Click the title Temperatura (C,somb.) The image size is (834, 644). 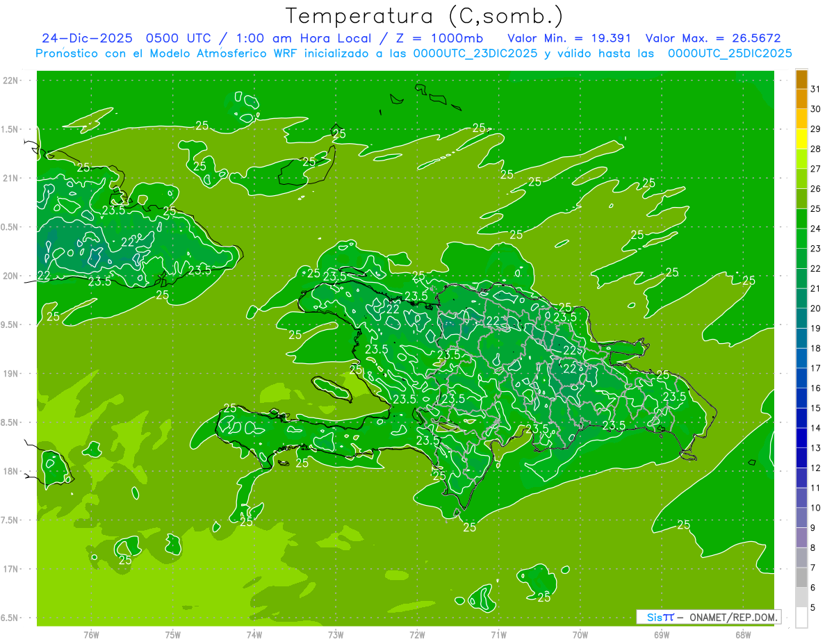tap(425, 16)
